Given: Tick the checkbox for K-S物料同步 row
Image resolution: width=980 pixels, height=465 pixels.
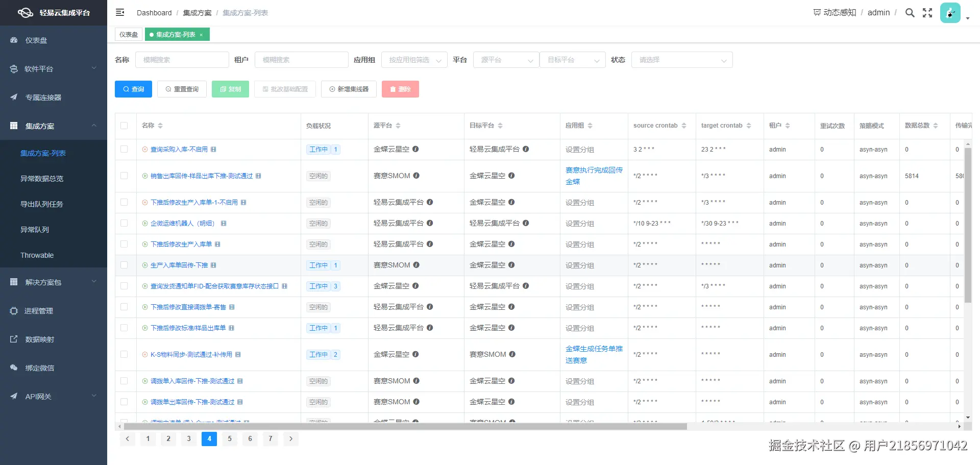Looking at the screenshot, I should pos(125,354).
